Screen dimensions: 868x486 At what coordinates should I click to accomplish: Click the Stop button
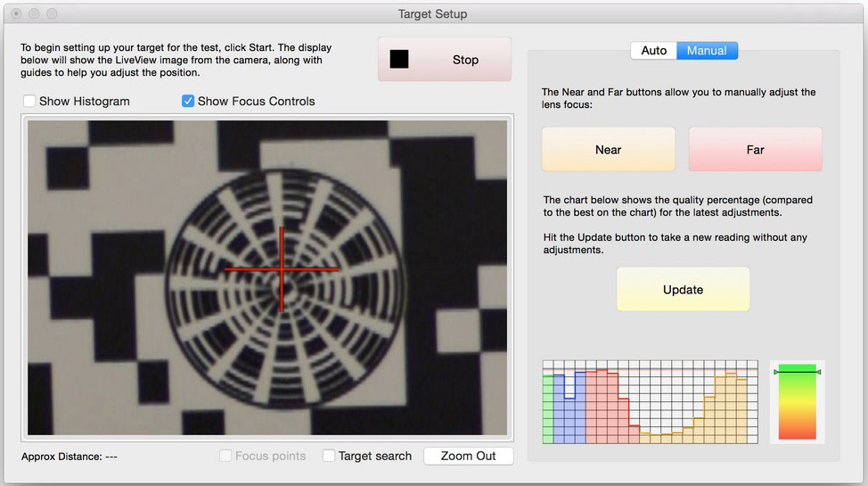(445, 59)
